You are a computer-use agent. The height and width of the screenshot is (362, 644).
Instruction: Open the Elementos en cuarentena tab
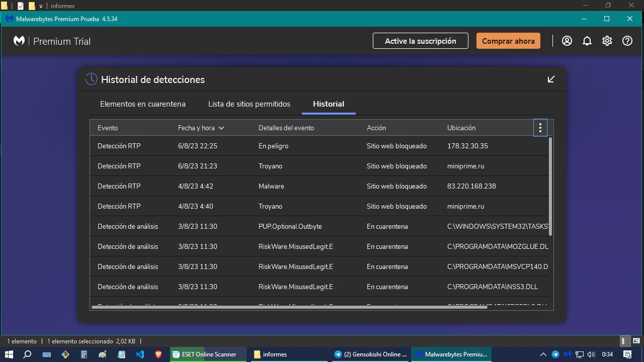(x=143, y=104)
